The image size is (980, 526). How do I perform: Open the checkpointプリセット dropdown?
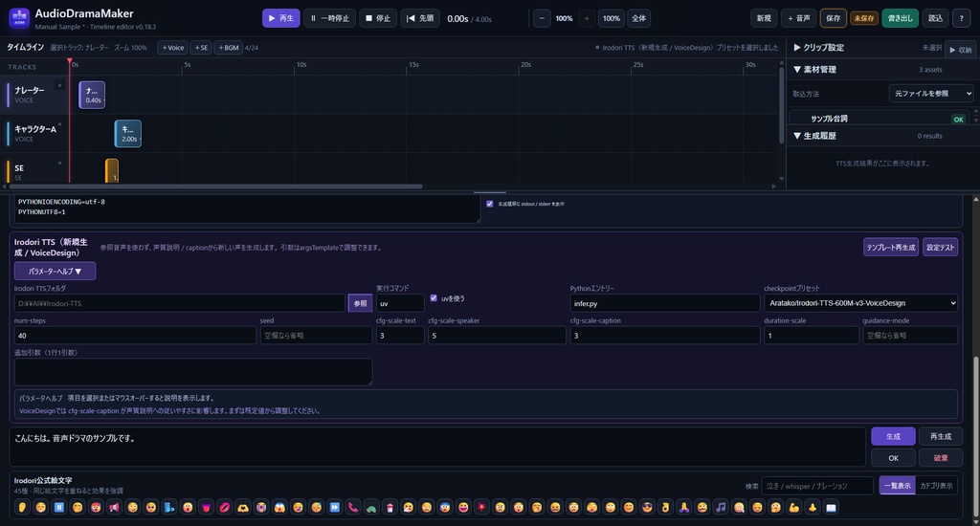click(x=860, y=303)
